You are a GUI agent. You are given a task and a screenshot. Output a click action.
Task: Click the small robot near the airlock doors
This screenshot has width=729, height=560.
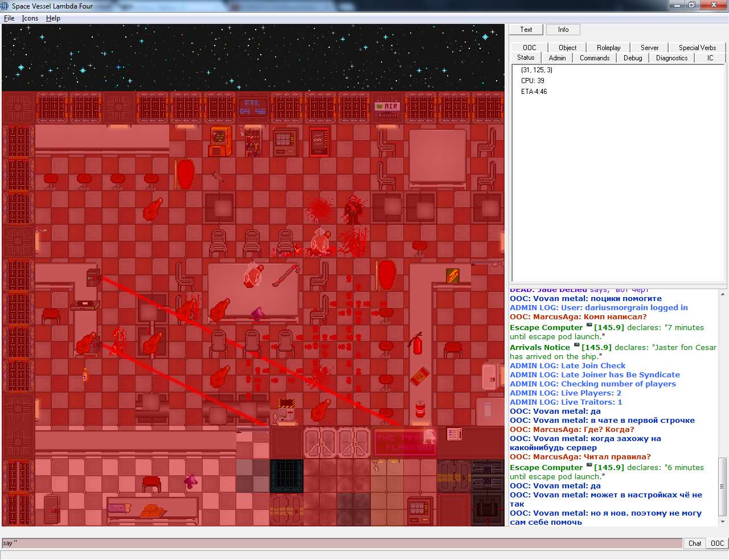286,411
